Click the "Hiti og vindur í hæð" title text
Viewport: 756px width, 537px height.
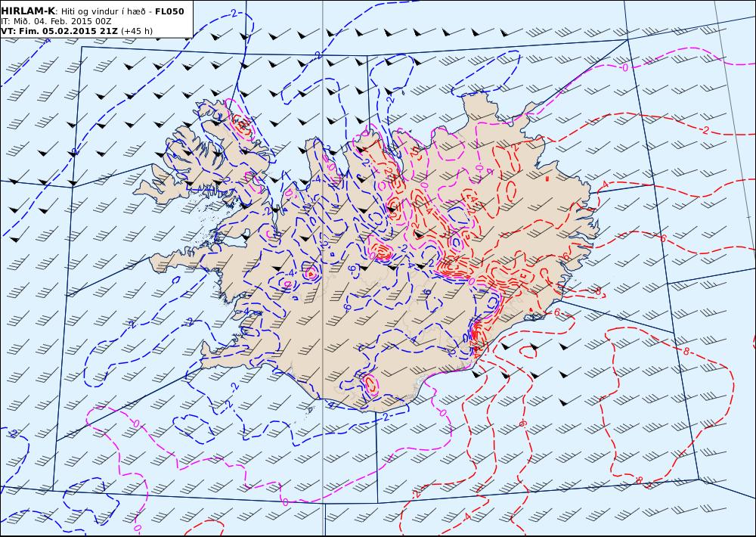click(x=103, y=11)
